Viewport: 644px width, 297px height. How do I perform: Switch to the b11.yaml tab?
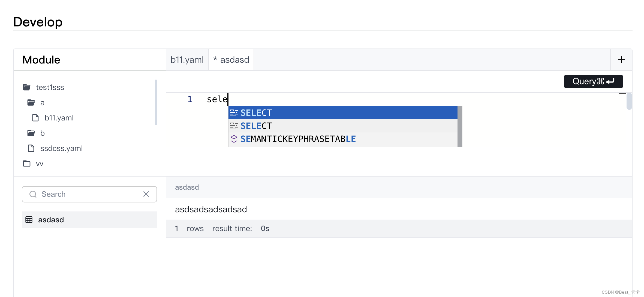pos(187,60)
